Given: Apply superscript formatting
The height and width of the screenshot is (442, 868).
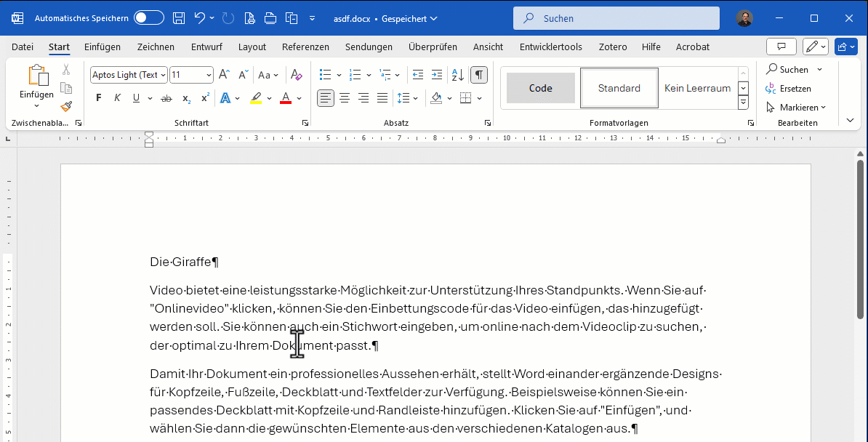Looking at the screenshot, I should pos(205,98).
